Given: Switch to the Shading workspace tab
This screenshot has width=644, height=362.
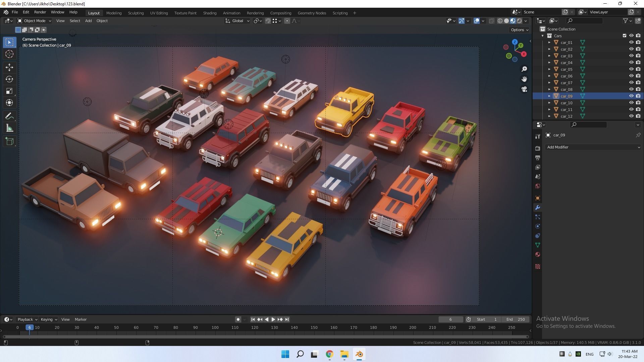Looking at the screenshot, I should coord(210,13).
